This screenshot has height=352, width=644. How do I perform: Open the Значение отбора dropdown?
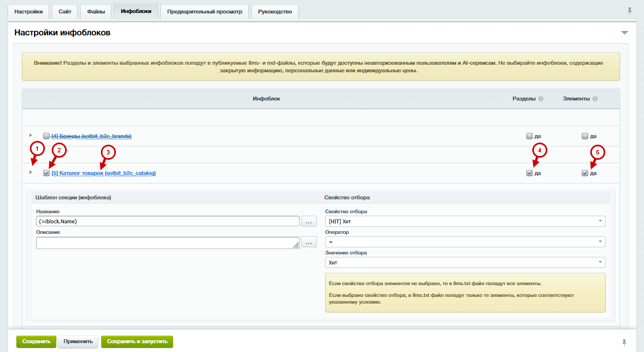(x=465, y=262)
